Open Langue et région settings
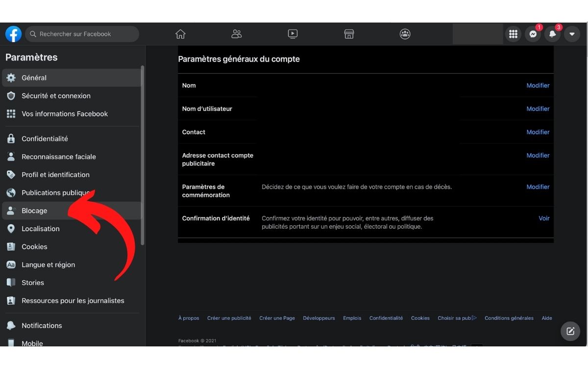588x368 pixels. point(72,265)
